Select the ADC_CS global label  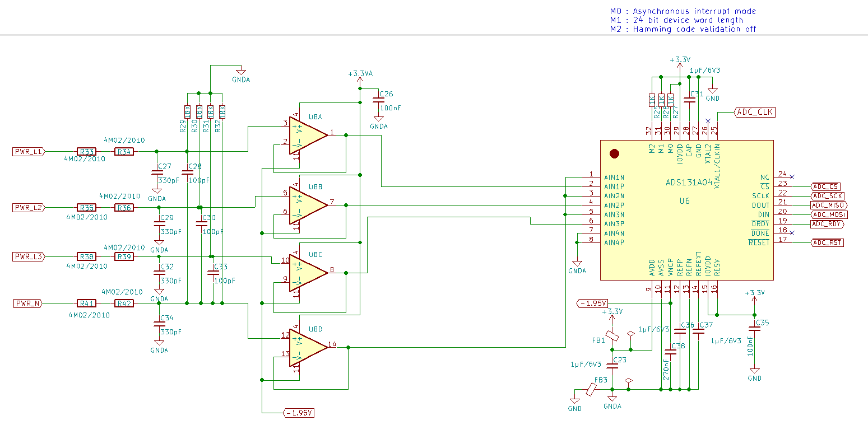coord(826,186)
